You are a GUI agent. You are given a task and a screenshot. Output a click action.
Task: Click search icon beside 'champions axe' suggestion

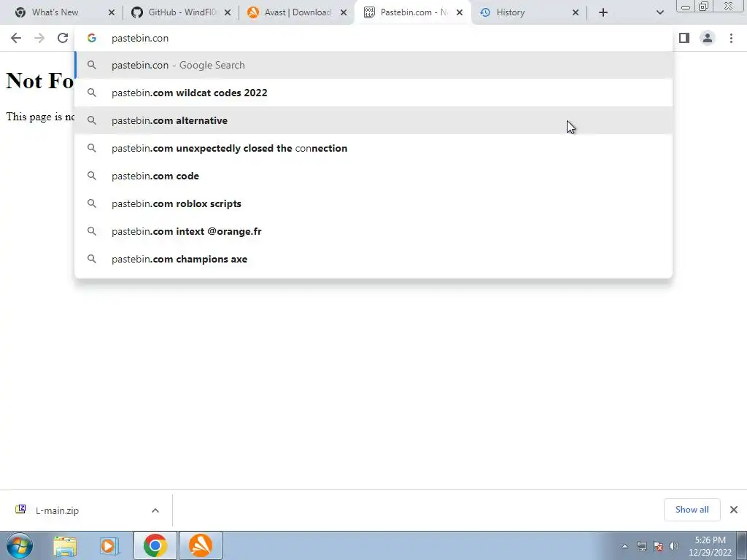pos(91,259)
